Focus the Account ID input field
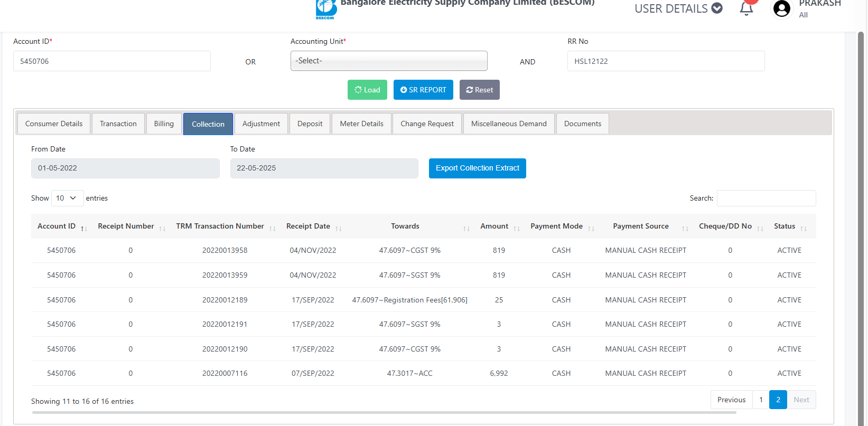 112,61
